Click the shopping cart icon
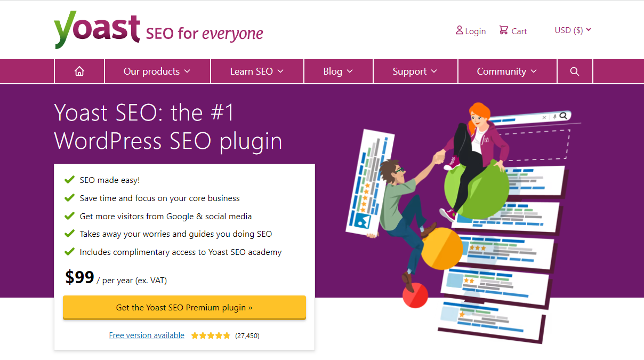 (503, 30)
